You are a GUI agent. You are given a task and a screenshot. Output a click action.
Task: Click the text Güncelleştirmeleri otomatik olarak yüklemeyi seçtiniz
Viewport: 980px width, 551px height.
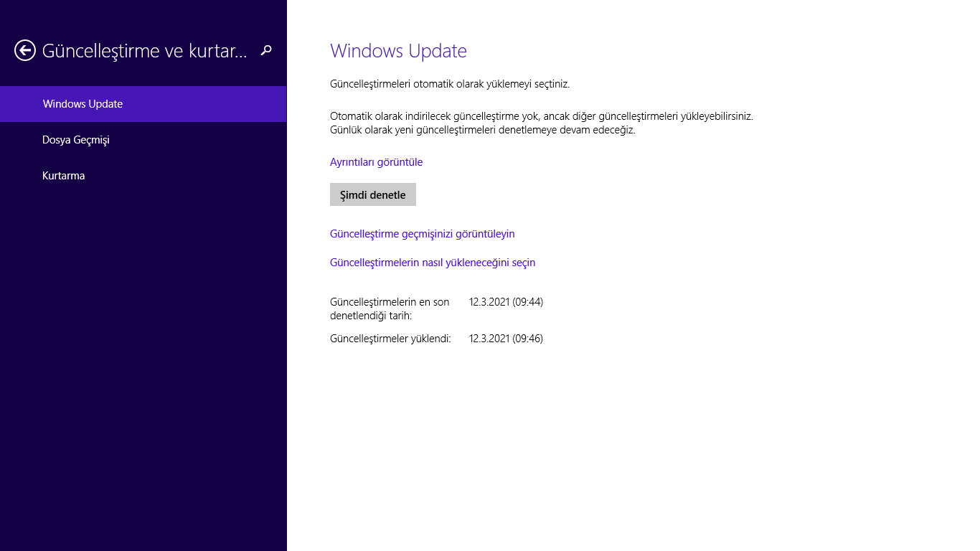pos(450,84)
